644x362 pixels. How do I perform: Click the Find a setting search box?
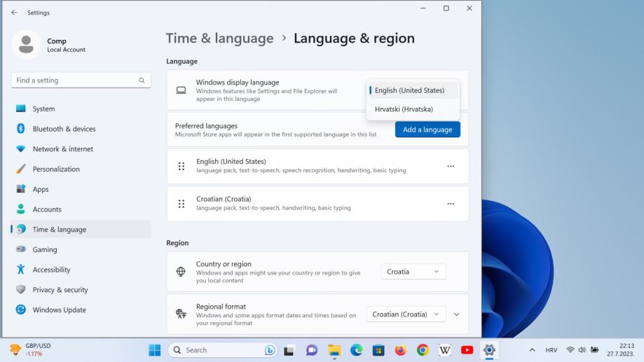coord(81,81)
